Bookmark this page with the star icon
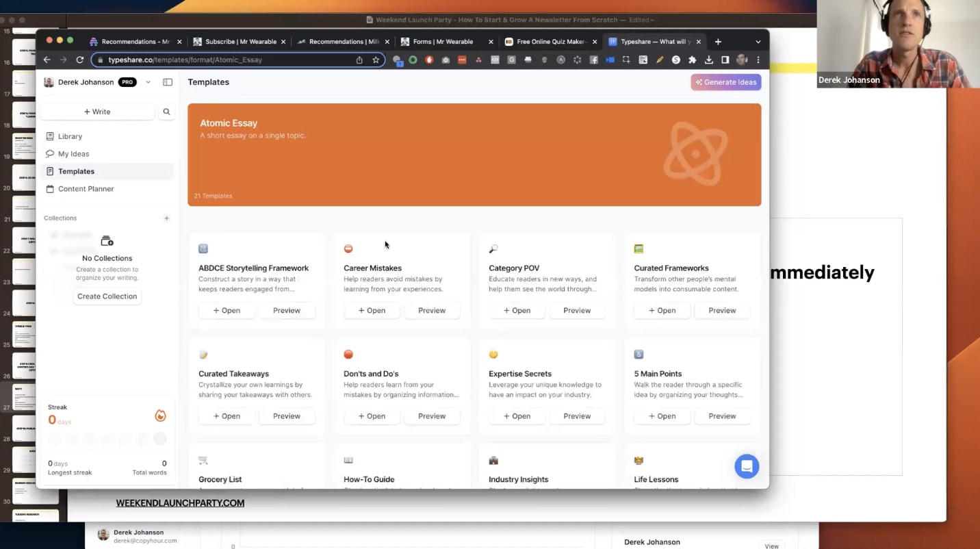 coord(376,60)
